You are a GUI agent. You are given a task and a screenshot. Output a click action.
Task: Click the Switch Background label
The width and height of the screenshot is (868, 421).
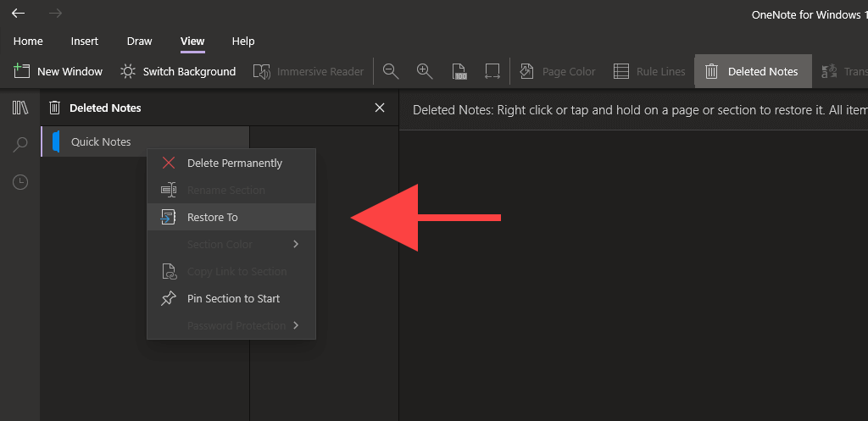(x=189, y=72)
